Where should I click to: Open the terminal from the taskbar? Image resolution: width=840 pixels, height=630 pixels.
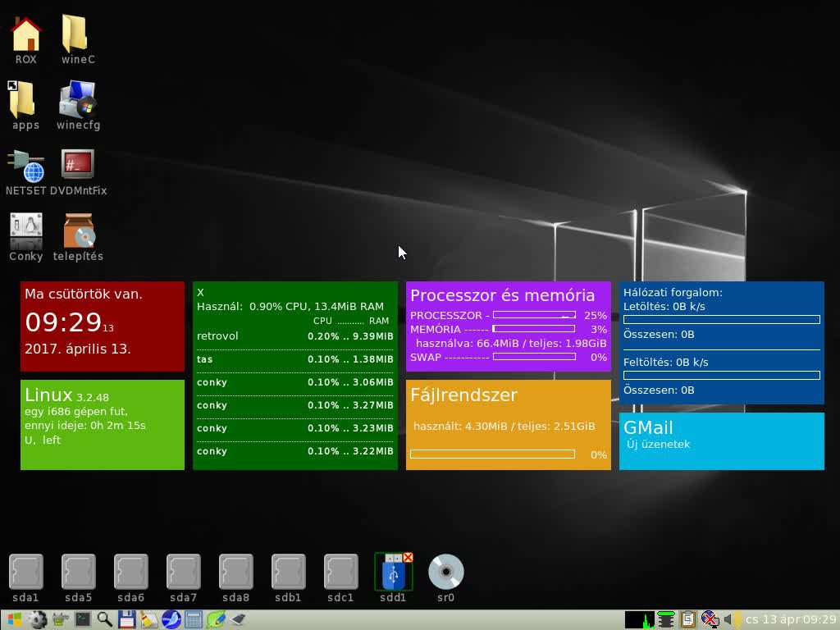click(83, 620)
